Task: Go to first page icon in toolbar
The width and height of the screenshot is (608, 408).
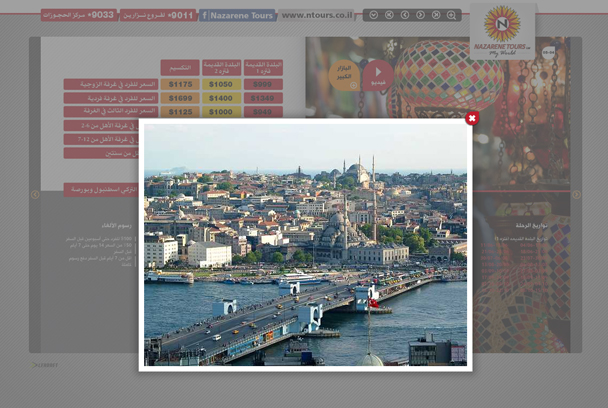Action: click(389, 15)
